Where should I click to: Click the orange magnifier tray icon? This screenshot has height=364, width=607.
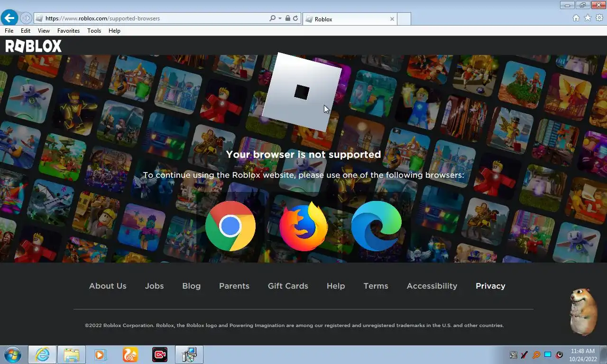536,355
